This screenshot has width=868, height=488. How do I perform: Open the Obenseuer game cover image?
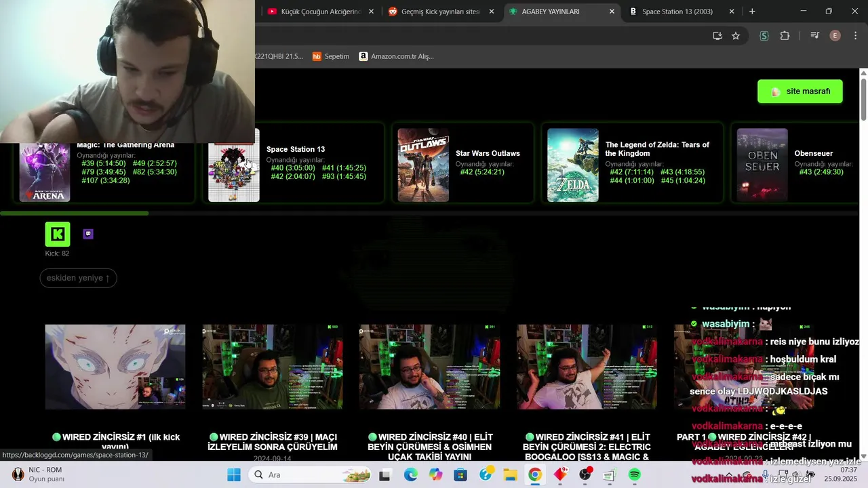pyautogui.click(x=762, y=165)
